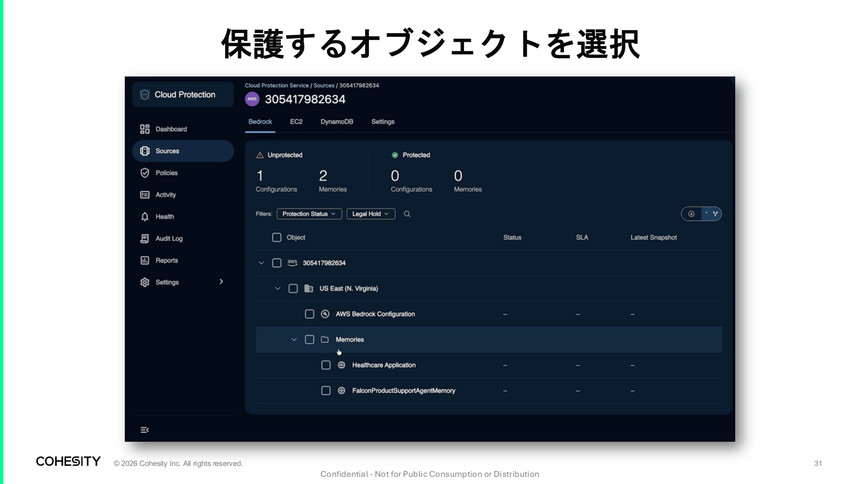Switch to the Bedrock tab

pyautogui.click(x=260, y=122)
